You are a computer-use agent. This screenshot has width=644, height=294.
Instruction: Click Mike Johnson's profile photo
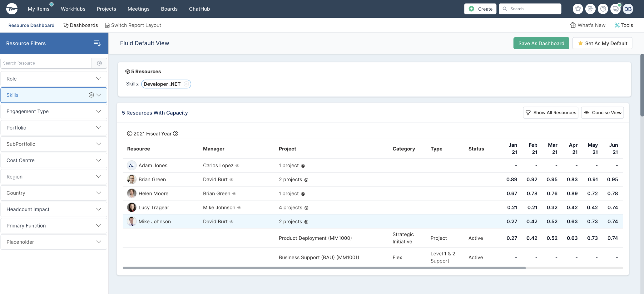point(131,222)
